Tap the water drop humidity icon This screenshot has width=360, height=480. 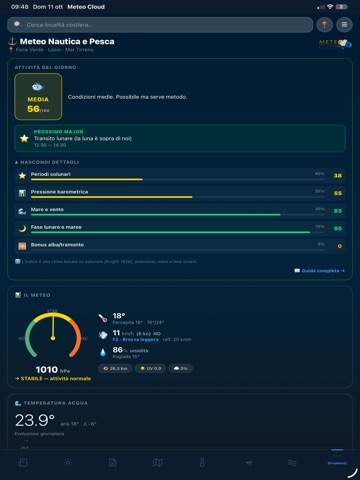pyautogui.click(x=103, y=352)
